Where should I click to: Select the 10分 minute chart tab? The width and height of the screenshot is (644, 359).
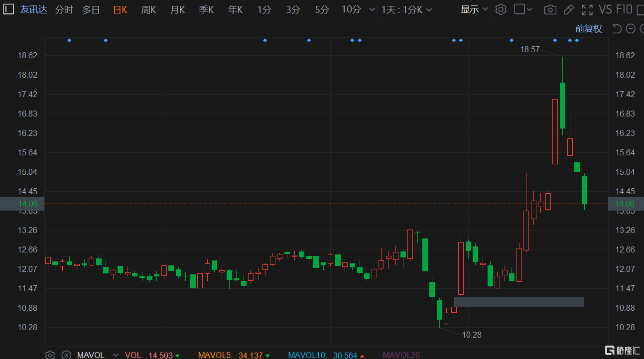pos(351,9)
